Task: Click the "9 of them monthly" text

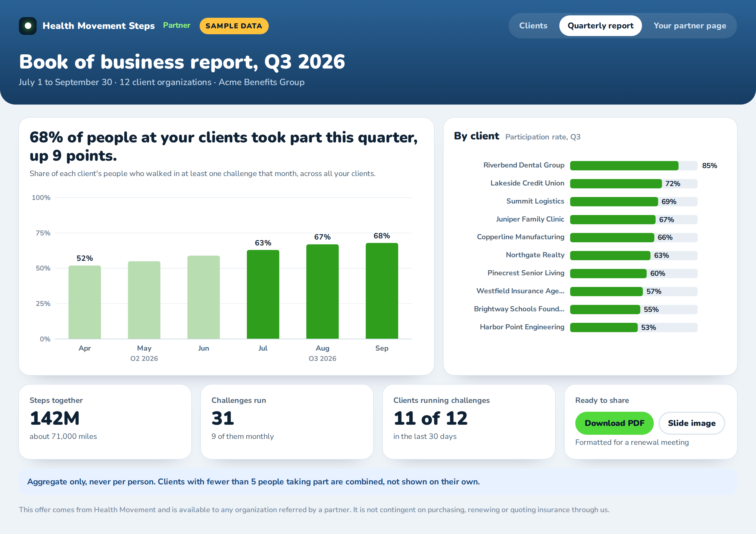Action: [x=242, y=436]
